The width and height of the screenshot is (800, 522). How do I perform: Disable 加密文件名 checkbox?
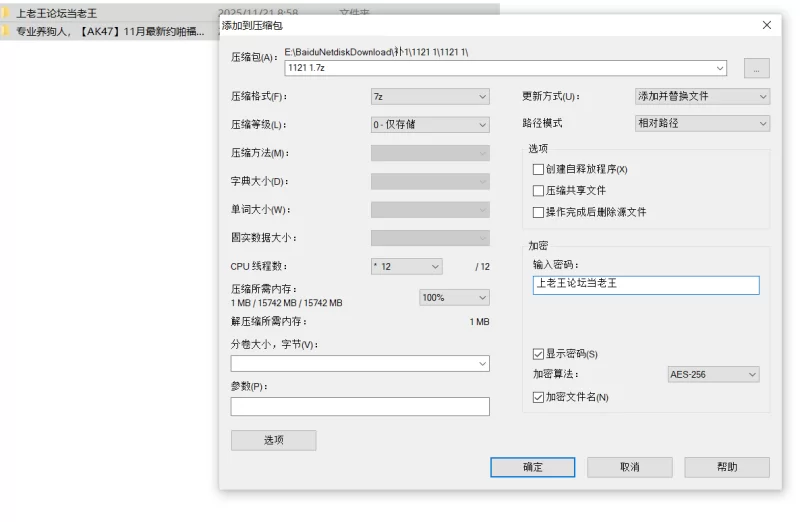[538, 397]
